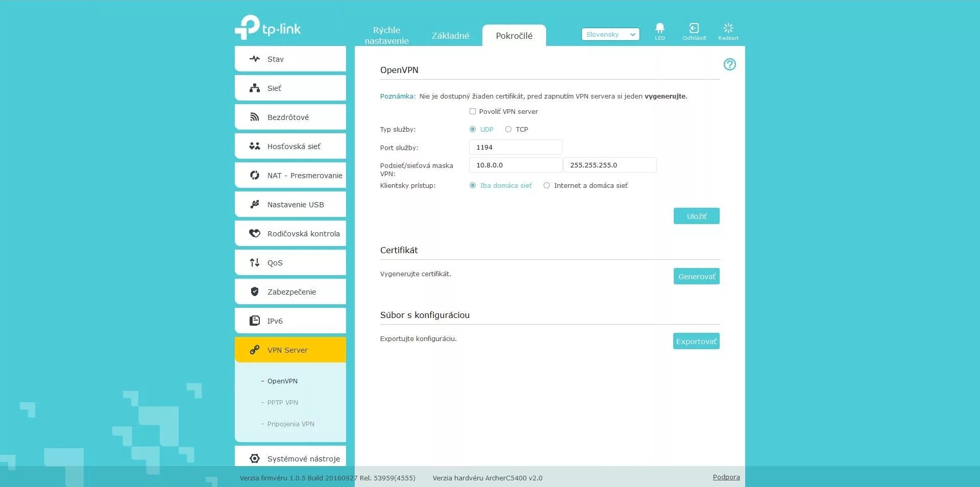Click the Odhlásiť logout icon
Viewport: 980px width, 487px height.
tap(694, 28)
